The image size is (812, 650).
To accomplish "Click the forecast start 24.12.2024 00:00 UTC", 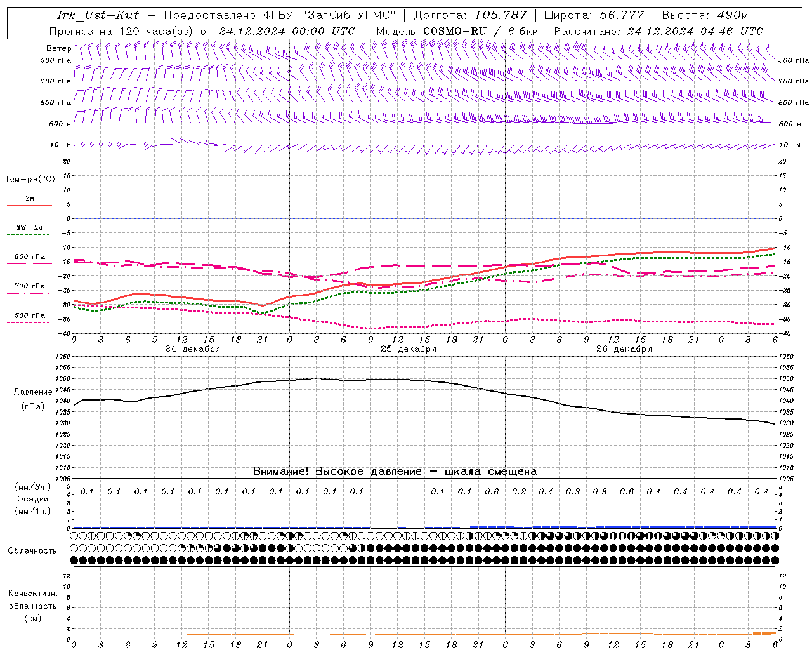I will tap(287, 31).
